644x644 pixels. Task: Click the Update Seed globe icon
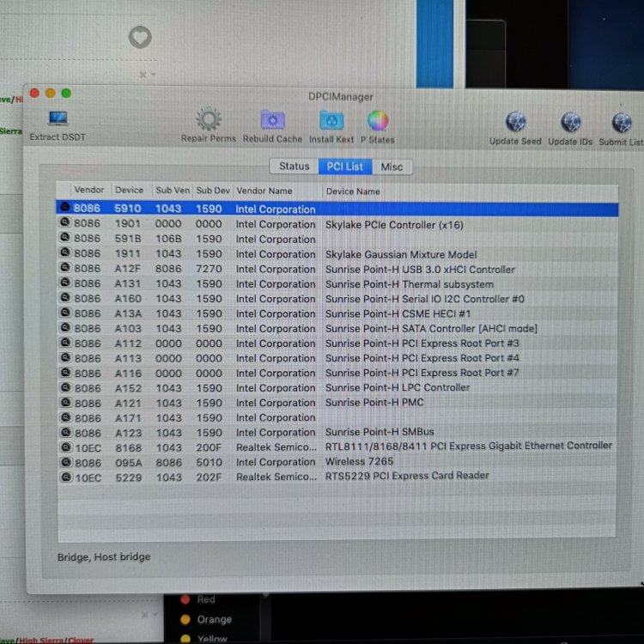click(x=515, y=122)
